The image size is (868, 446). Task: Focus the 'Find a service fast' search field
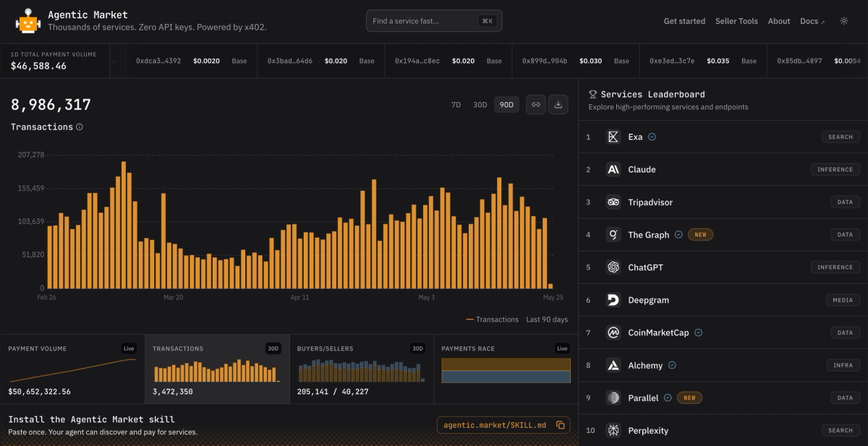click(434, 21)
